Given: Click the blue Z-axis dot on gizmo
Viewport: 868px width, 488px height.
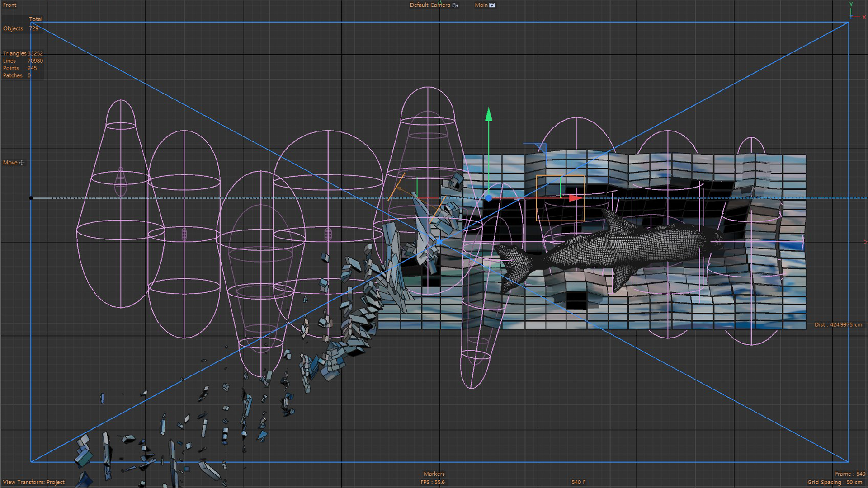Looking at the screenshot, I should 489,198.
